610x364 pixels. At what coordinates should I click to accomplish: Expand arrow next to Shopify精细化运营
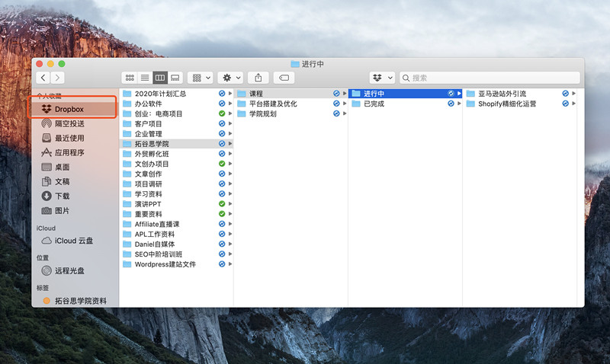[x=574, y=104]
